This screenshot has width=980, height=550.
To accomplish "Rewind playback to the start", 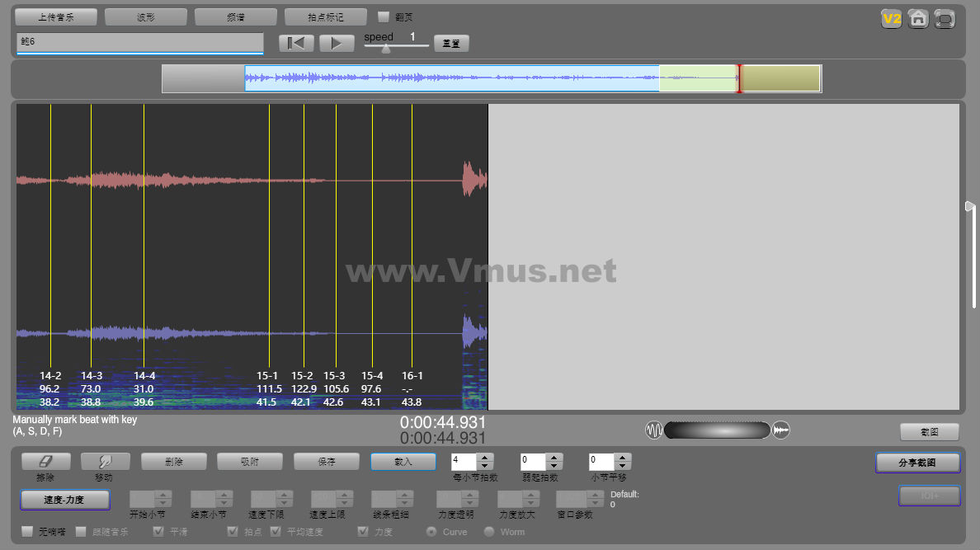I will (x=295, y=43).
